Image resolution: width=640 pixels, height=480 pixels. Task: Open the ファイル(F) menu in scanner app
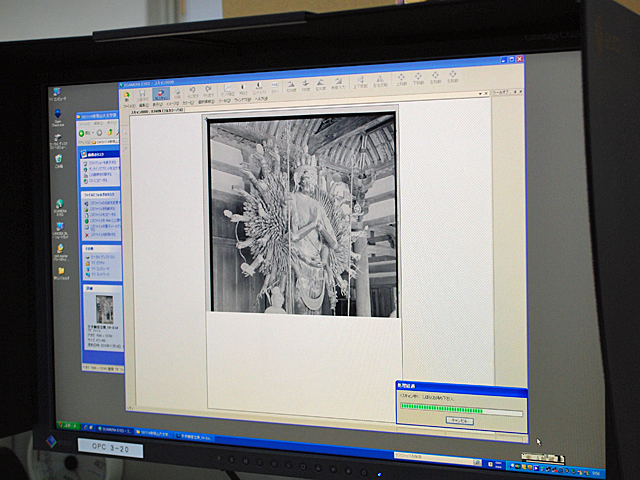coord(129,106)
